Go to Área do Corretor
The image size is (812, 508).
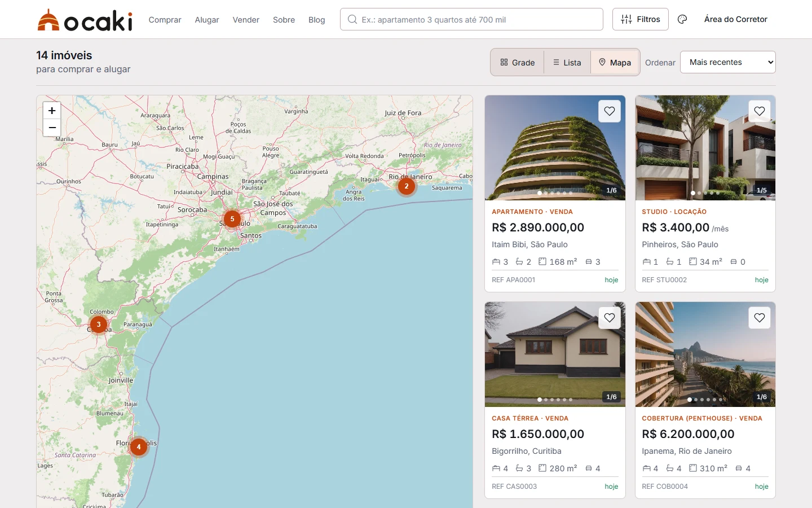tap(736, 19)
